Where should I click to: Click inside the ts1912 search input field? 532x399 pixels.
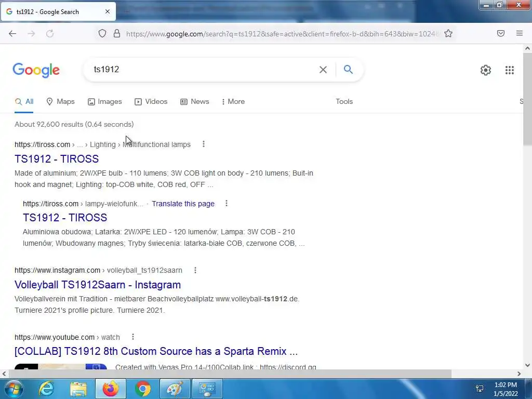pos(204,70)
